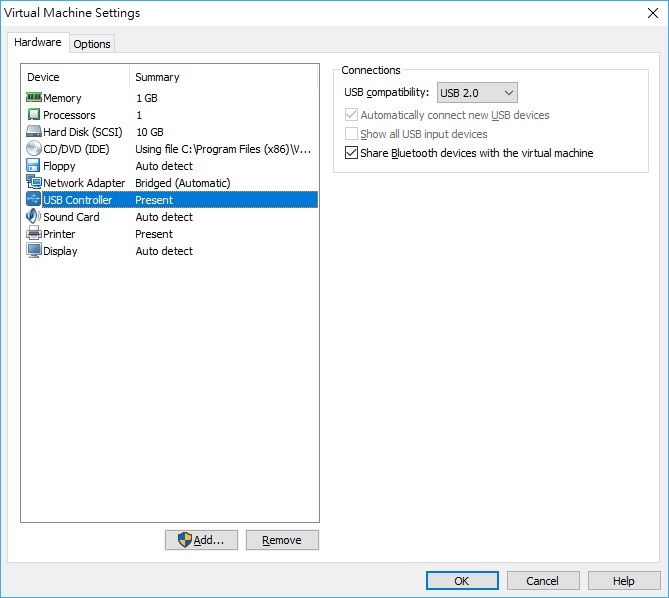Click the Processors chip icon
The height and width of the screenshot is (598, 669).
[x=34, y=115]
